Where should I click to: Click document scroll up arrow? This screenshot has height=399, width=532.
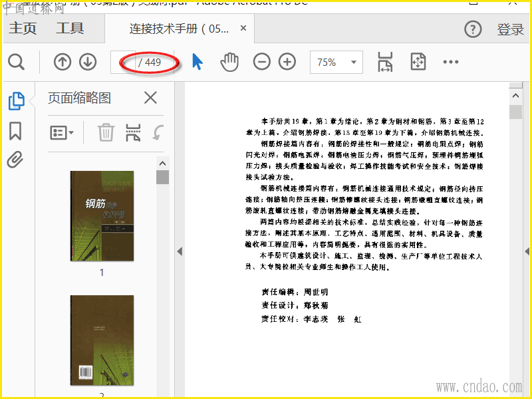pos(516,96)
